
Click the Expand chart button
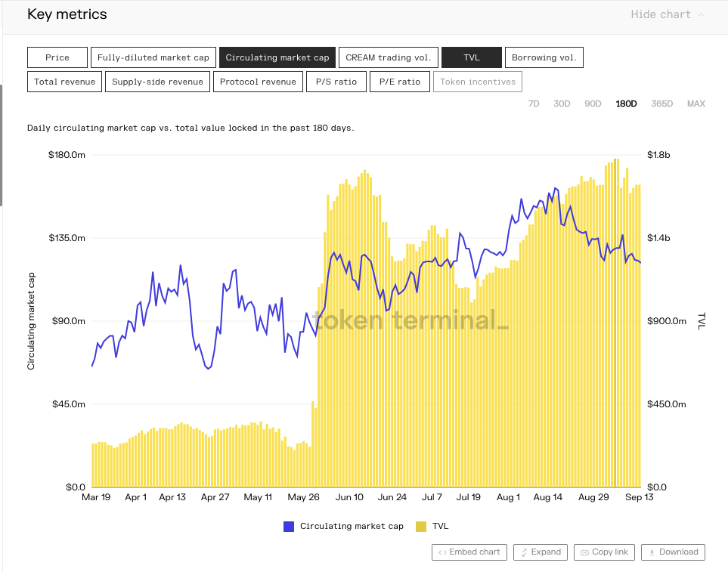[541, 552]
